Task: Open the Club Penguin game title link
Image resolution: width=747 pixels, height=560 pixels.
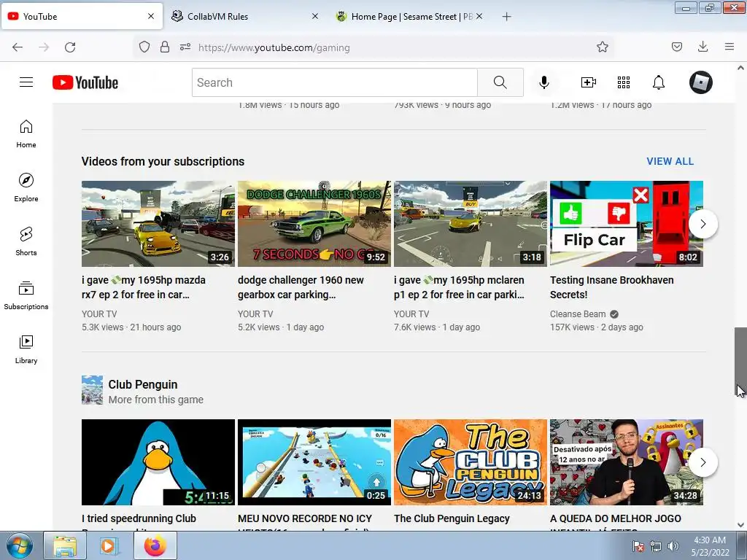Action: pos(142,384)
